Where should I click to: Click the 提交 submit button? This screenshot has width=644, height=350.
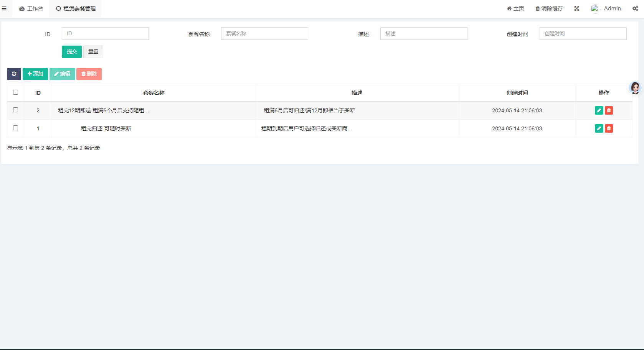(72, 52)
